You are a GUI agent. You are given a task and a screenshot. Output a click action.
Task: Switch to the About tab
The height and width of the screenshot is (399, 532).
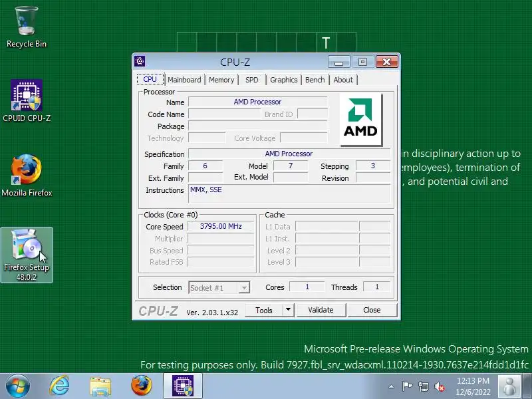(343, 80)
